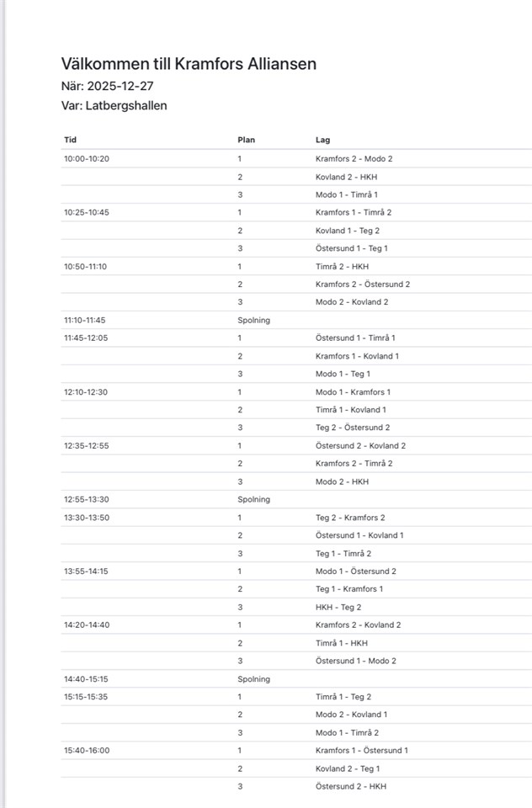The width and height of the screenshot is (532, 808).
Task: Select the 'Östersund 1 - Teg 1' match
Action: click(x=351, y=248)
